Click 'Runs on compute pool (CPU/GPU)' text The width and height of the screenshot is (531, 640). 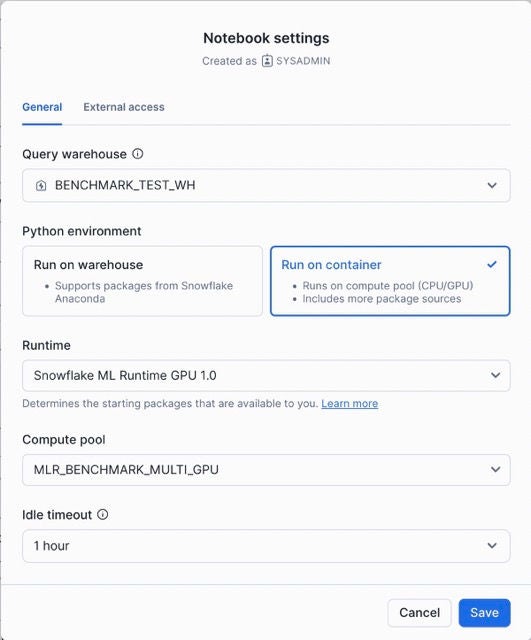tap(388, 285)
